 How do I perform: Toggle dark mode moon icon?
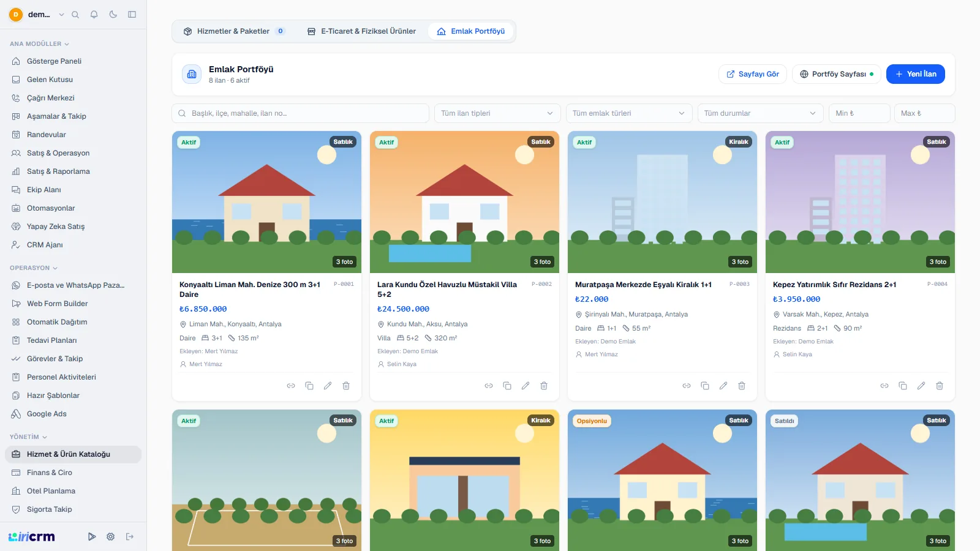(113, 15)
